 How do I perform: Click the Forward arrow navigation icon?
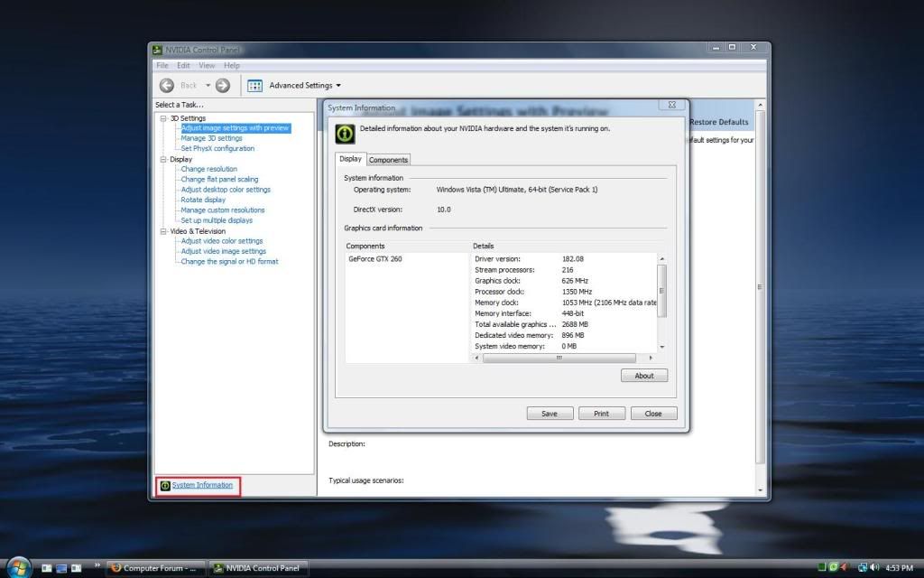(x=223, y=86)
